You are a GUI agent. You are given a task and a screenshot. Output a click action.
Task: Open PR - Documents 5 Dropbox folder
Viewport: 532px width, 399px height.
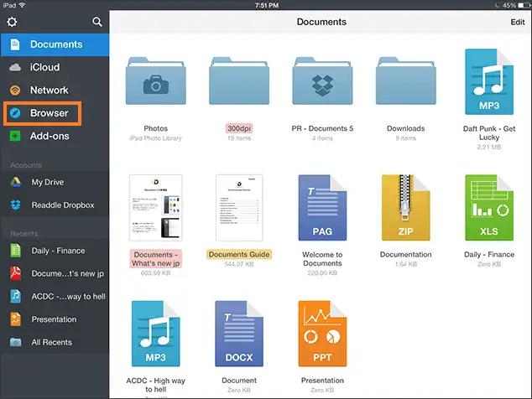pos(323,80)
